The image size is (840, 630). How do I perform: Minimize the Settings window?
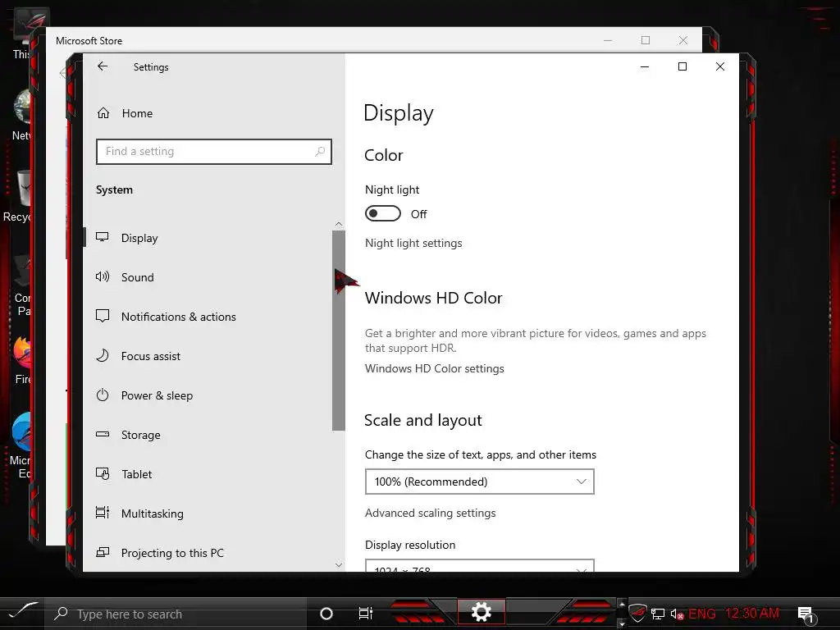click(x=645, y=66)
